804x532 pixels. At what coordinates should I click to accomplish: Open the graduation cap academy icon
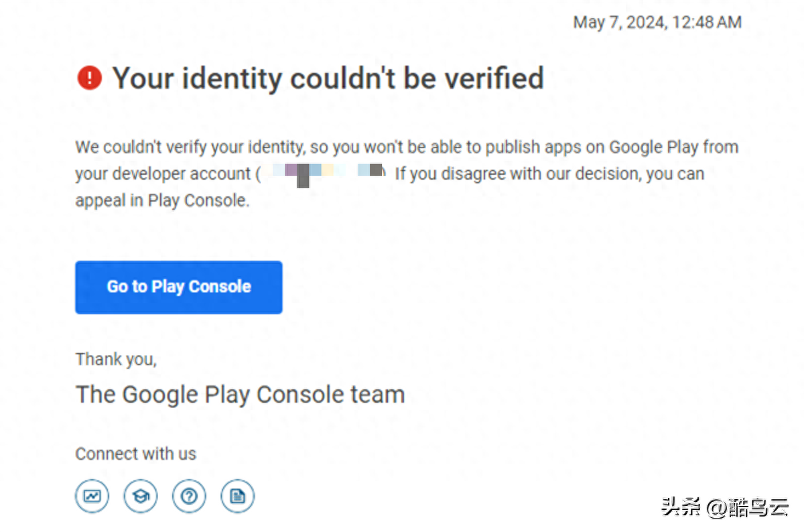[141, 496]
